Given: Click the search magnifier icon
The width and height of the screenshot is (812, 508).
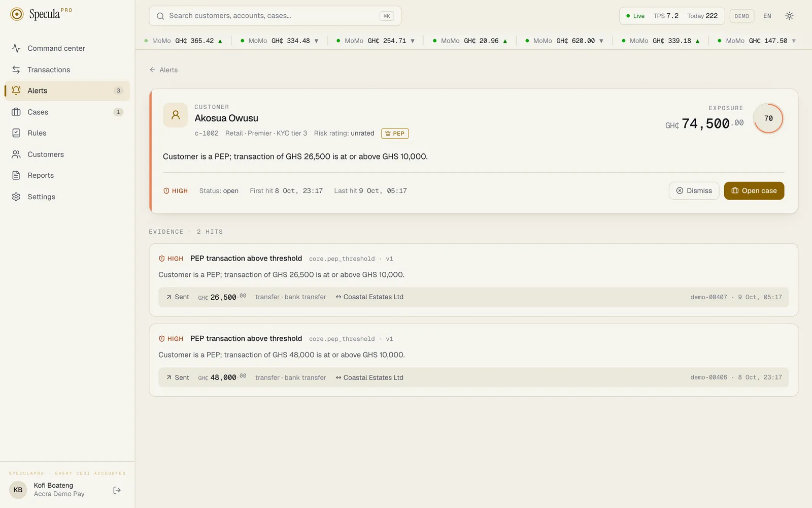Looking at the screenshot, I should click(160, 16).
